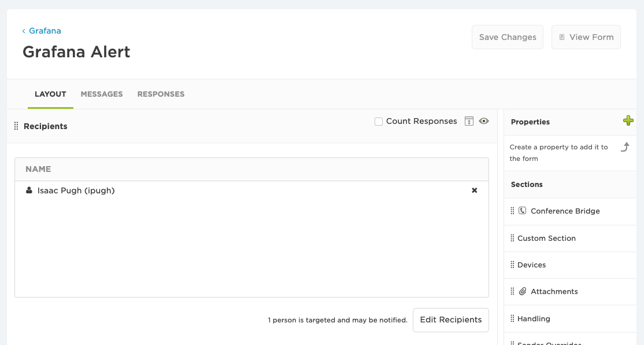644x345 pixels.
Task: Click the drag handle for Handling
Action: coord(512,319)
